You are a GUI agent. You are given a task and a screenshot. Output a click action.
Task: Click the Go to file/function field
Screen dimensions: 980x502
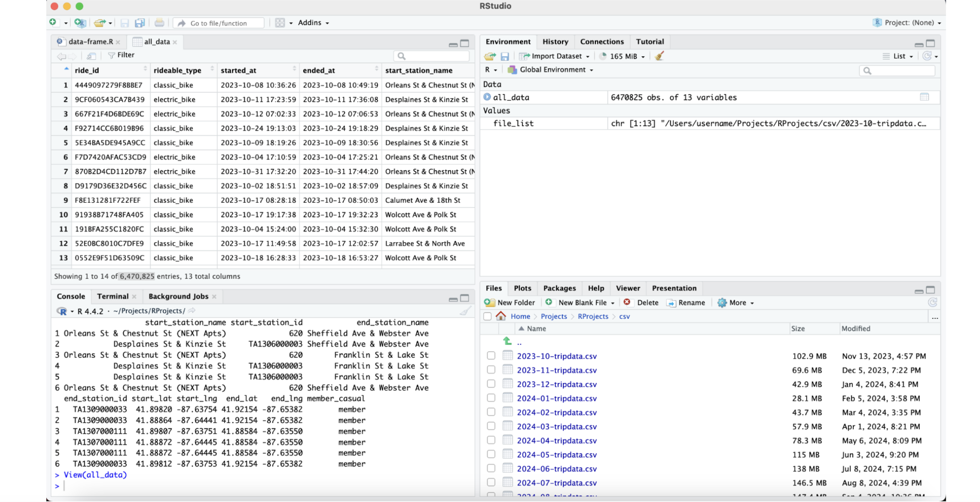[x=219, y=23]
